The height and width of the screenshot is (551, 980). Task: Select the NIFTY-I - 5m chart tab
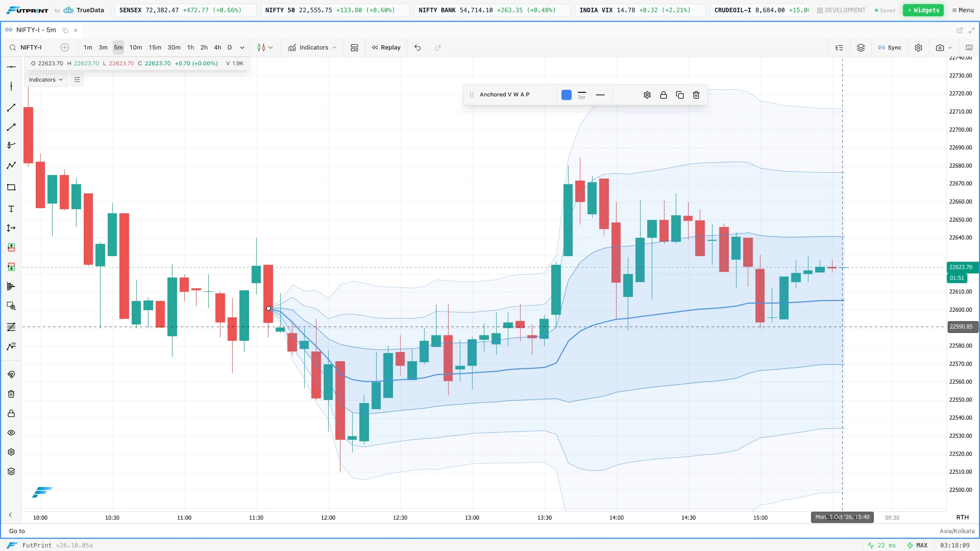coord(36,30)
